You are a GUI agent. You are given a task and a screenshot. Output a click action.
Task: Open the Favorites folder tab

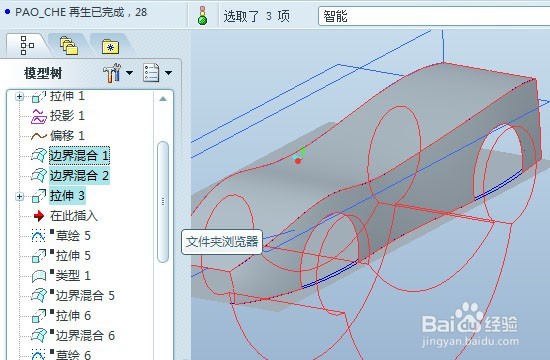click(110, 46)
